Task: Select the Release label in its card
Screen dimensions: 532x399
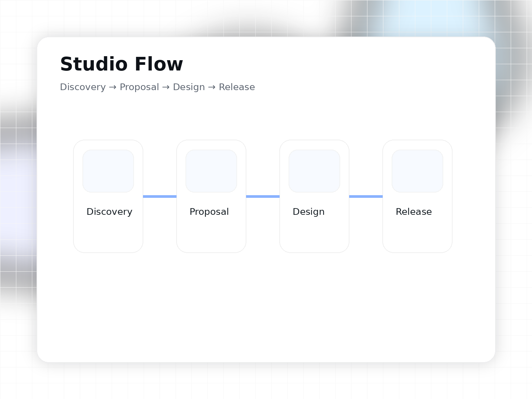Action: coord(414,212)
